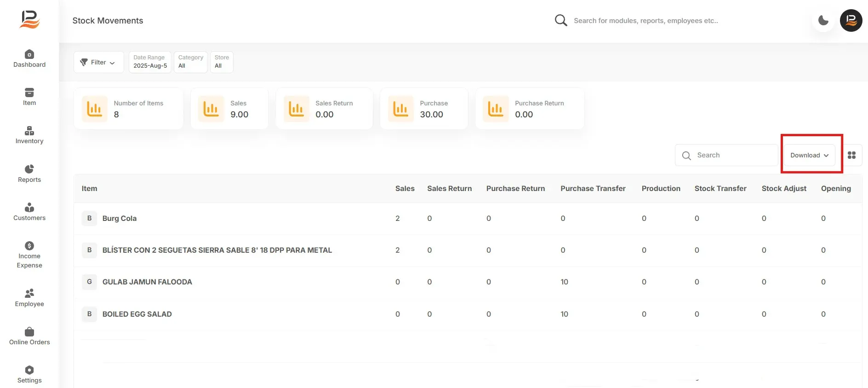868x388 pixels.
Task: Open Online Orders bag icon
Action: click(29, 332)
